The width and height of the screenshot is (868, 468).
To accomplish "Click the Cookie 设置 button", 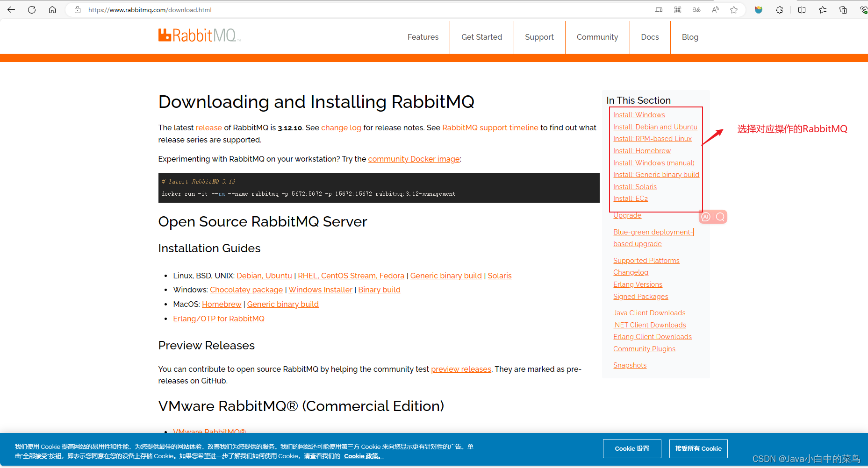I will coord(632,448).
